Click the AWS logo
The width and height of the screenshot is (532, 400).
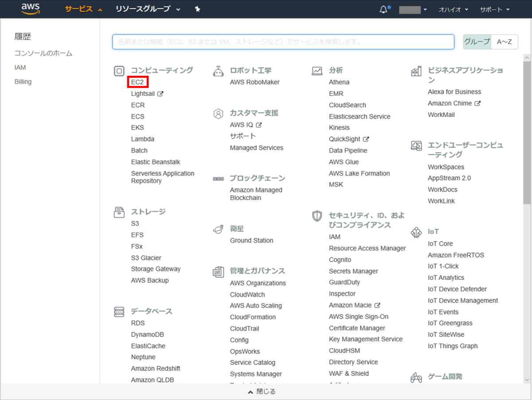pos(30,8)
